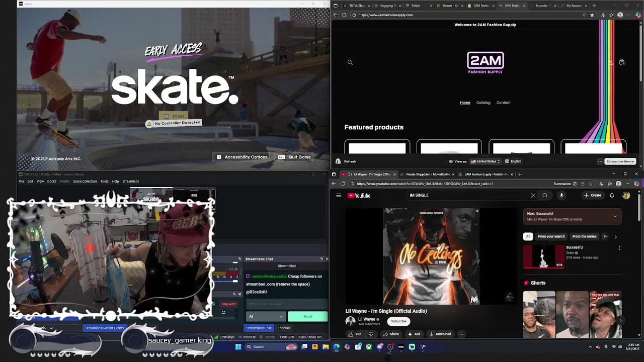Open the United States country selector
The image size is (644, 362).
click(x=486, y=161)
